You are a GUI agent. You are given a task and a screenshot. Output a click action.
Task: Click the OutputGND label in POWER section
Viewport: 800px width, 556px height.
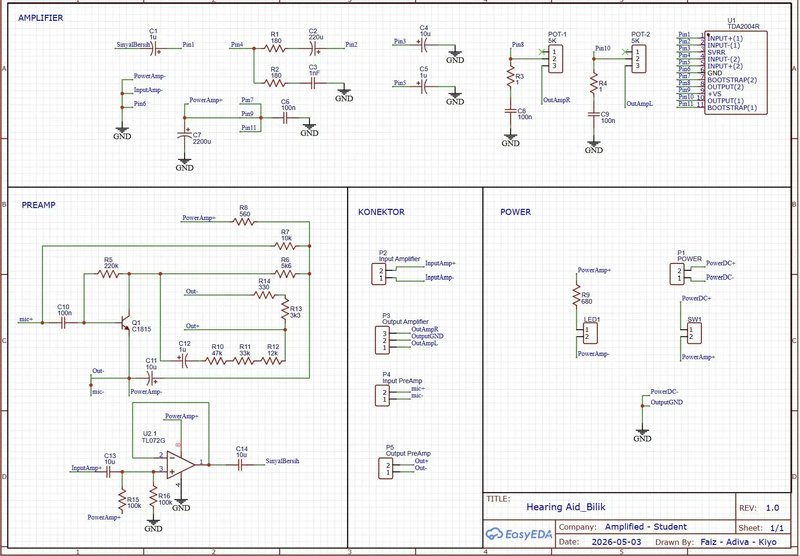[666, 402]
